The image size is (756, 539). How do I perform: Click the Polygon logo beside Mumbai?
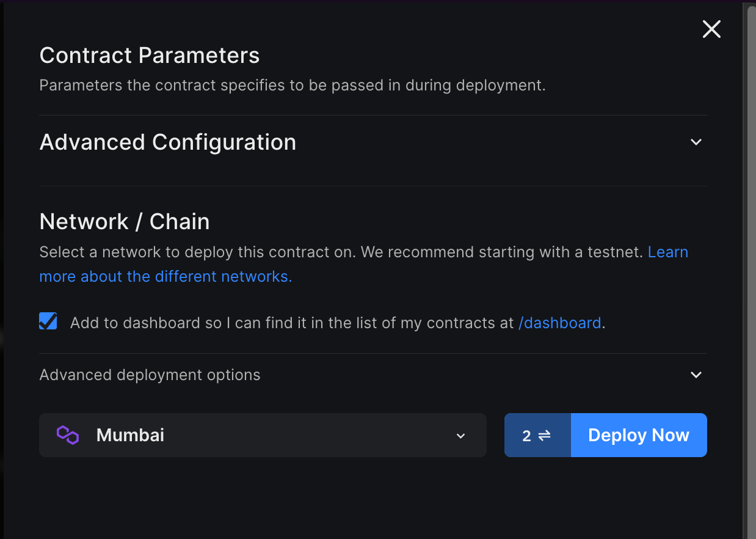point(68,435)
